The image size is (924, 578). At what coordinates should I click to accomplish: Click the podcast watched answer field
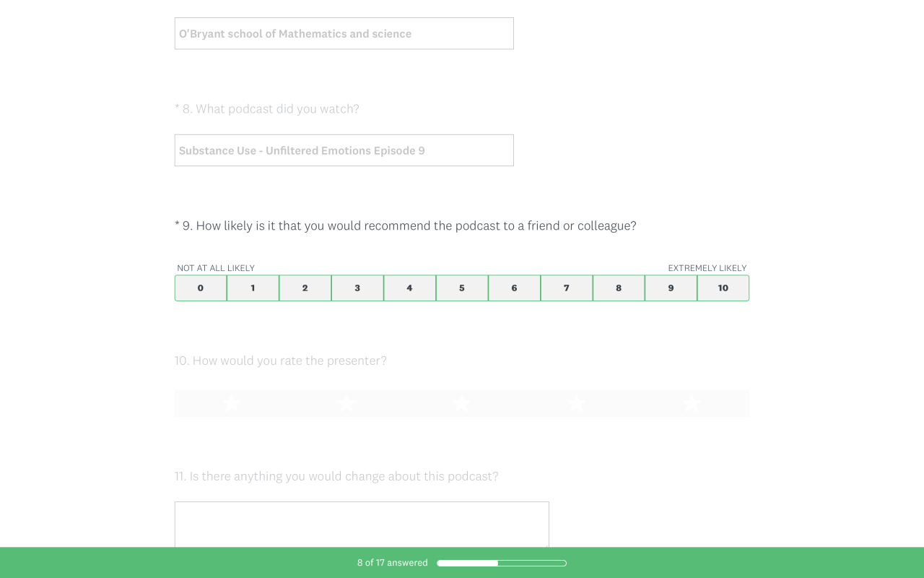coord(344,150)
